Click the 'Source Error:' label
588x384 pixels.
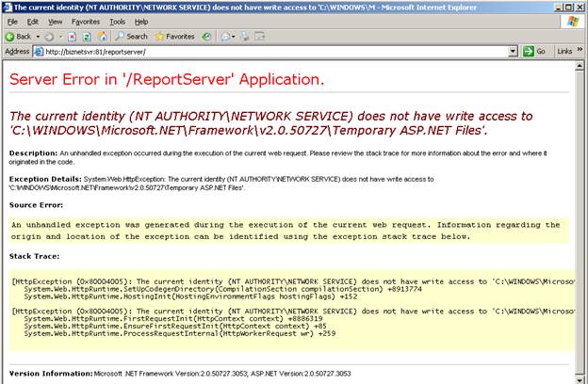point(36,205)
